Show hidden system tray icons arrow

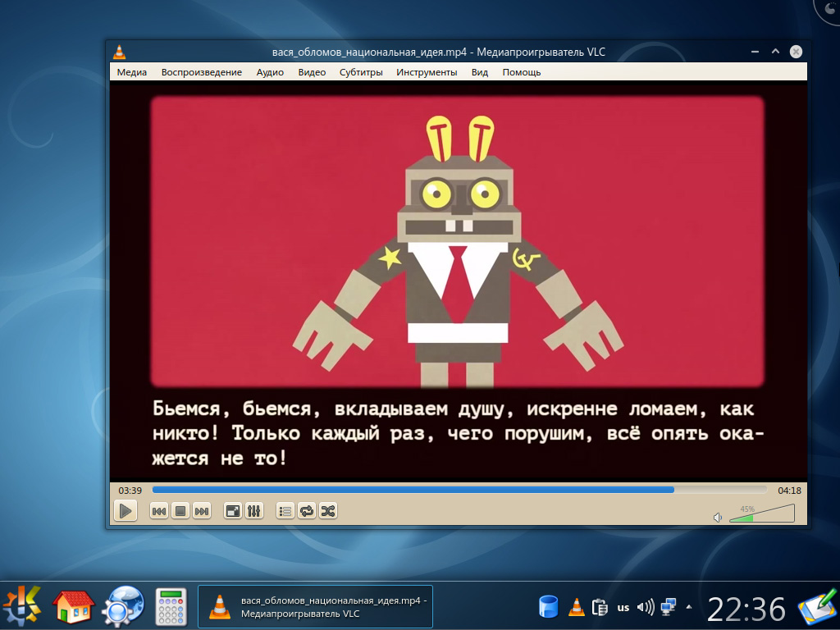point(689,607)
